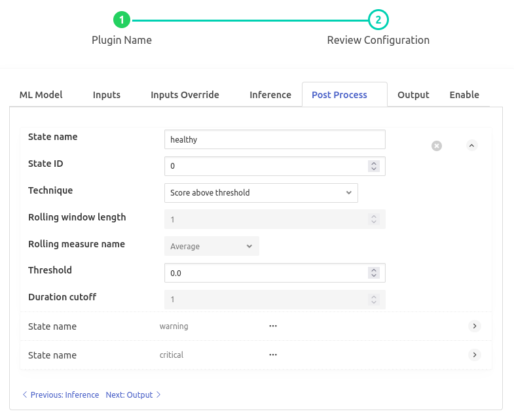Open the Technique dropdown
Screen dimensions: 514x420
click(261, 193)
